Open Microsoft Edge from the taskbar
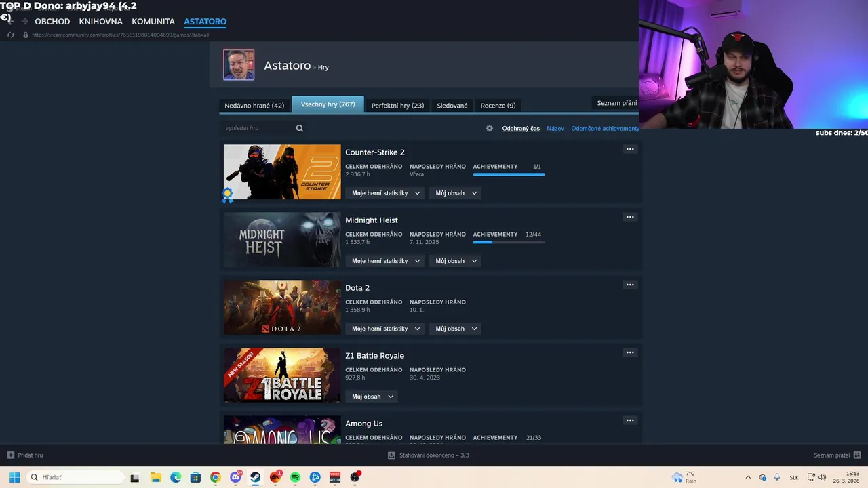Viewport: 868px width, 488px height. tap(176, 477)
